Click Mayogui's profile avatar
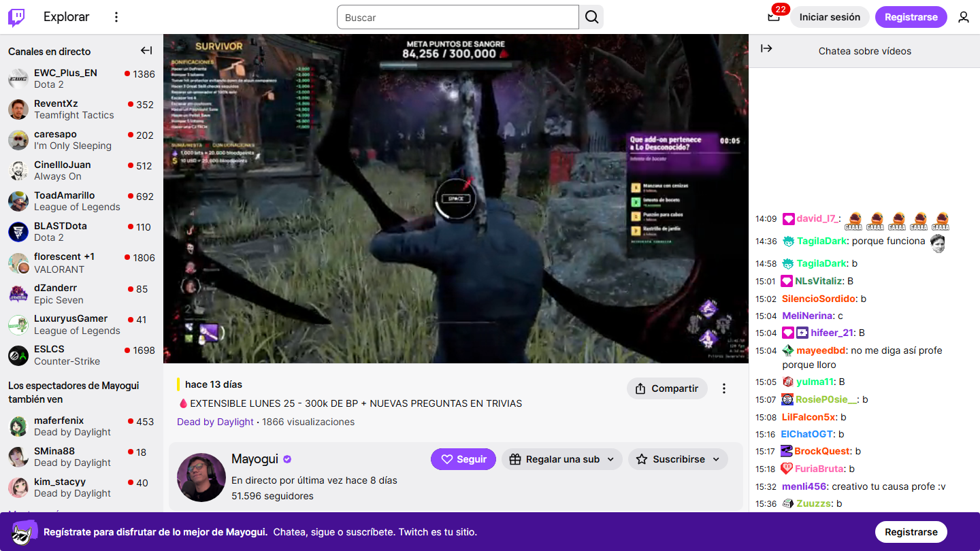This screenshot has height=551, width=980. click(201, 478)
